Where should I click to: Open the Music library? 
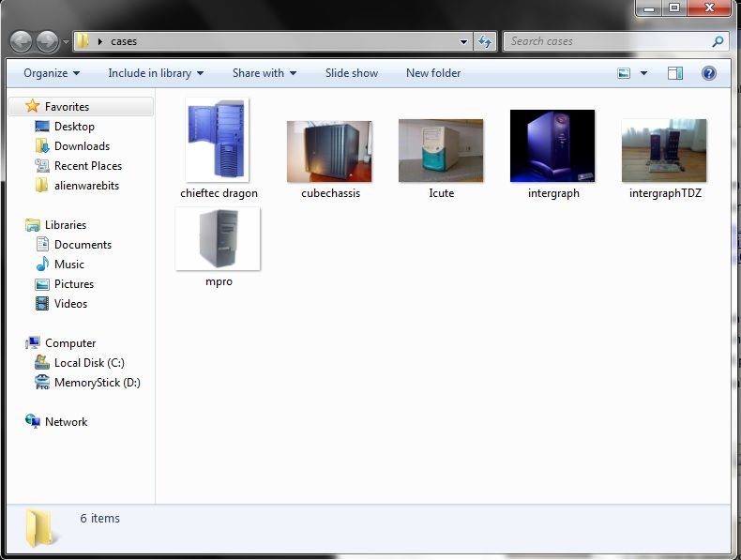pyautogui.click(x=69, y=265)
